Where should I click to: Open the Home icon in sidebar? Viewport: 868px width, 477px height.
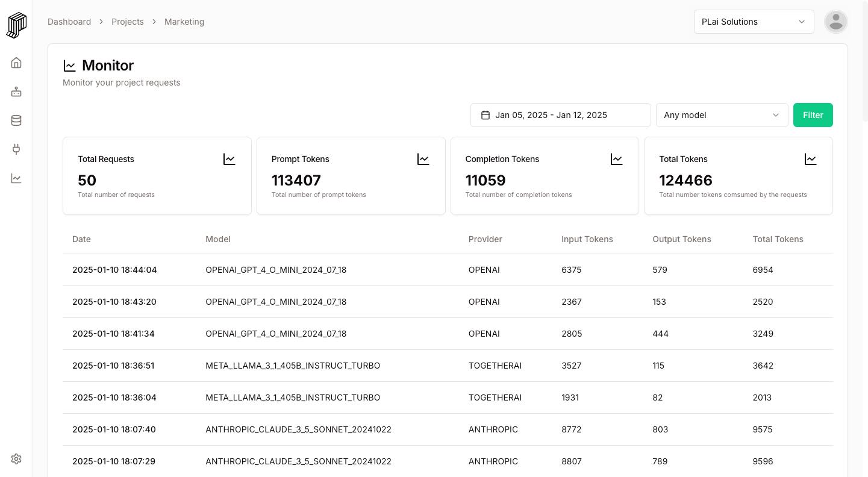pos(16,63)
